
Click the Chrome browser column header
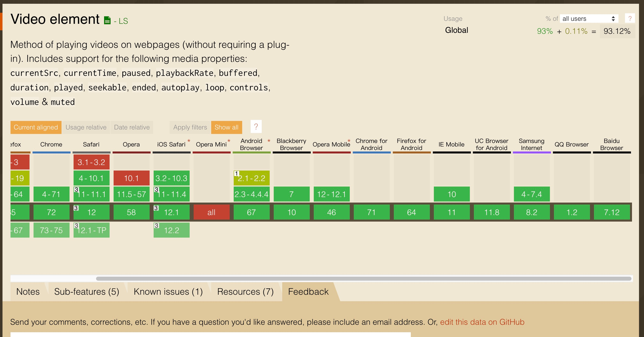point(51,144)
